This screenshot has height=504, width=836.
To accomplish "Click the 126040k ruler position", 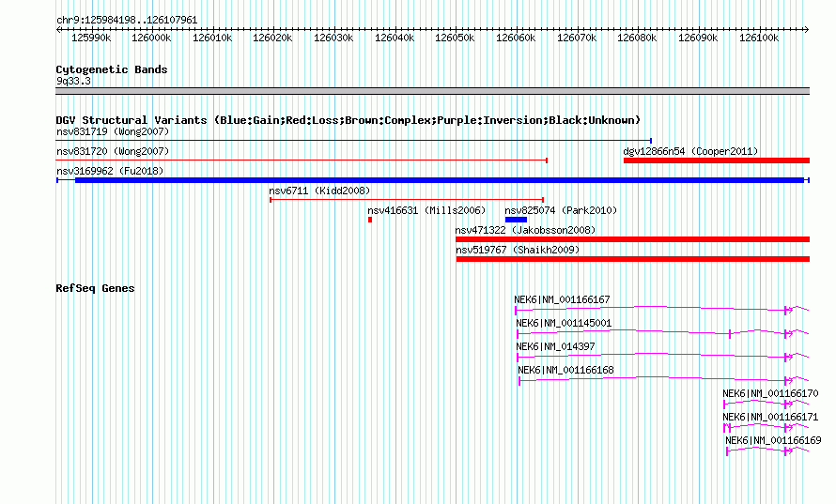I will (x=395, y=38).
